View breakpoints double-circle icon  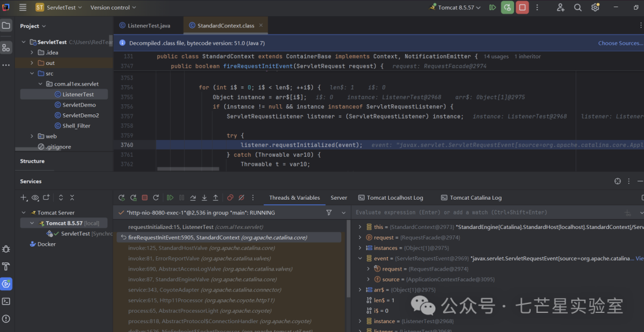tap(230, 197)
